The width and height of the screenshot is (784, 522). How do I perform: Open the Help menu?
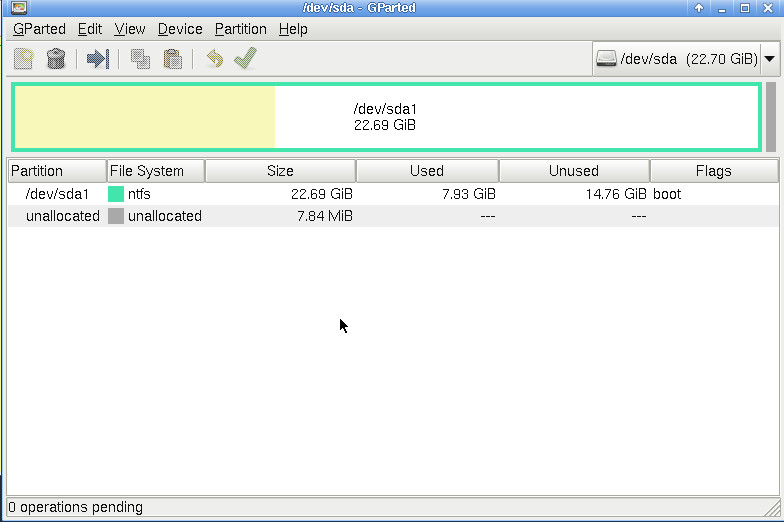tap(293, 29)
